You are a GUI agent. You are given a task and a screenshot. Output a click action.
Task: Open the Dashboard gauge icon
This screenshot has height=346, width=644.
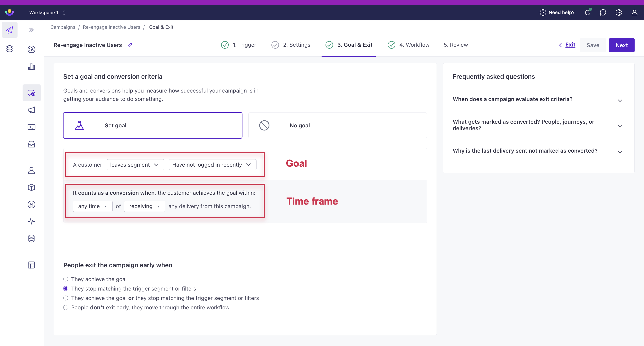(31, 50)
